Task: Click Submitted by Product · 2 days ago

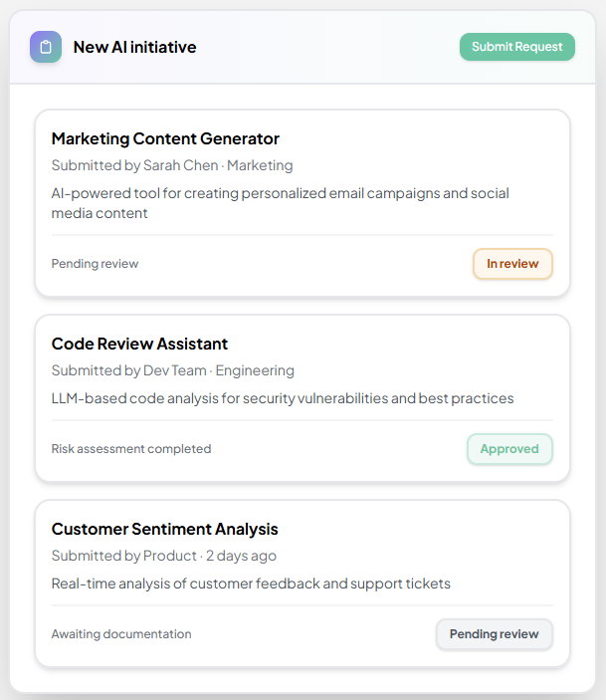Action: click(x=164, y=556)
